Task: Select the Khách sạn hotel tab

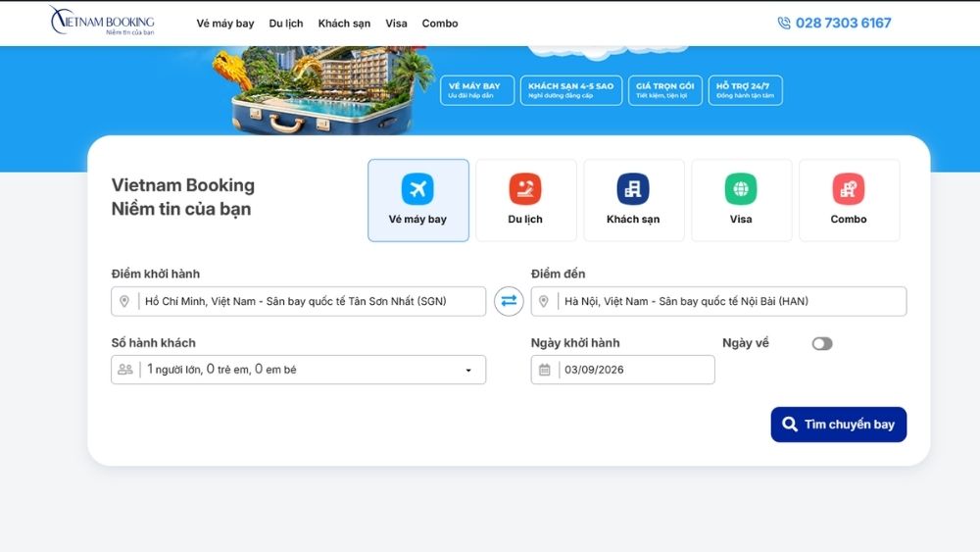Action: [x=633, y=200]
